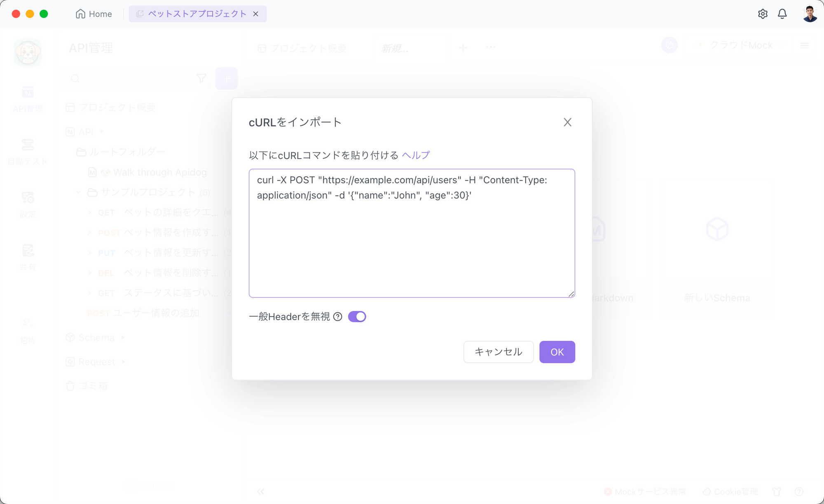Click the purple plus add button
This screenshot has height=504, width=824.
[x=226, y=78]
